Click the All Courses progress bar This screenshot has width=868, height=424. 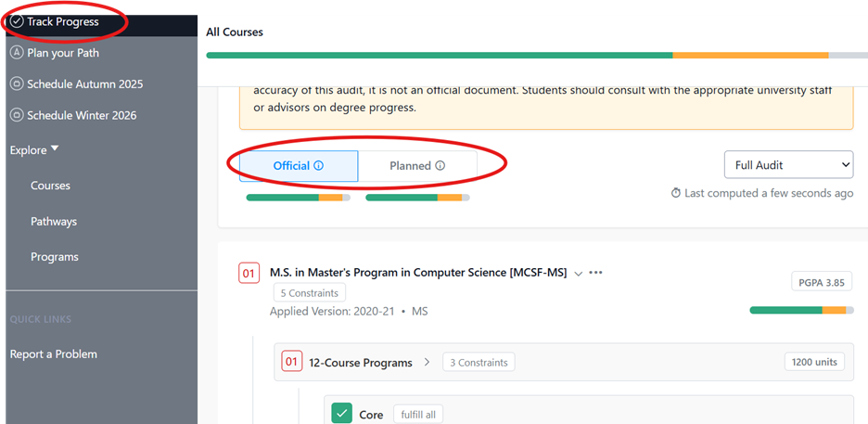click(x=536, y=56)
